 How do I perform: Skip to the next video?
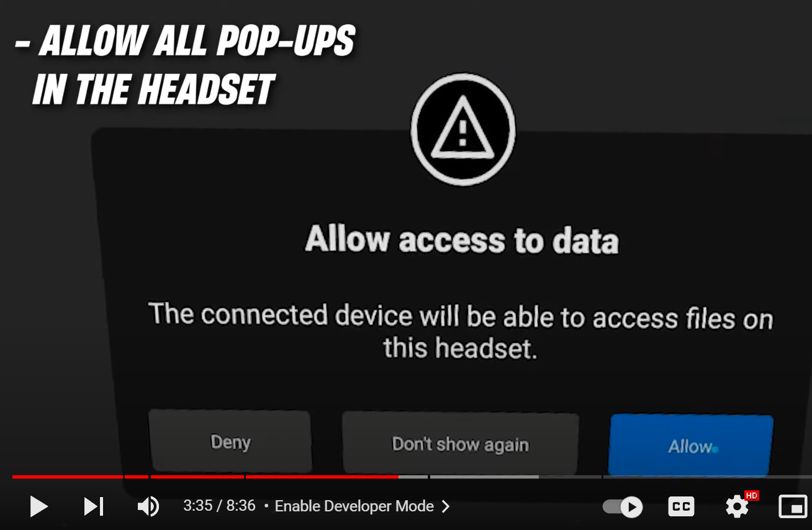pyautogui.click(x=94, y=506)
